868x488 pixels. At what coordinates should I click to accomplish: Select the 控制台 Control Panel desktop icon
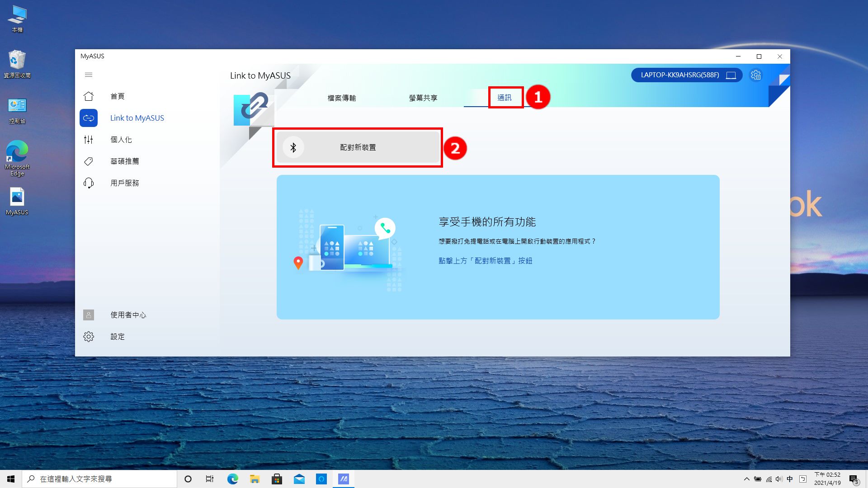[17, 111]
